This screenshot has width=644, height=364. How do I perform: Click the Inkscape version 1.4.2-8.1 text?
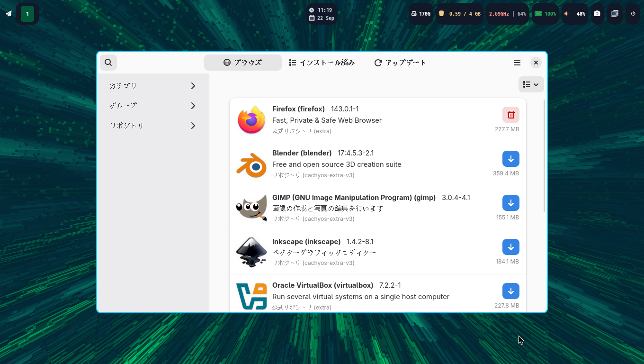click(360, 242)
